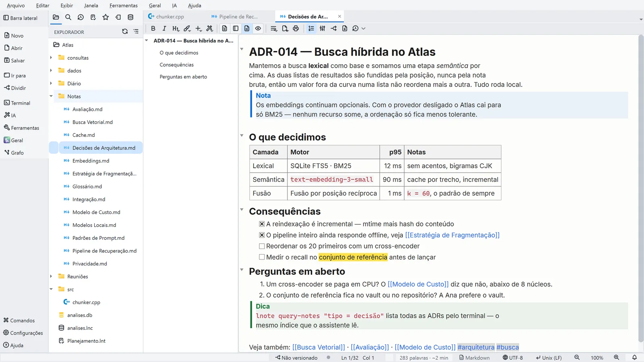The image size is (644, 362).
Task: Open the Exibir menu
Action: (67, 5)
